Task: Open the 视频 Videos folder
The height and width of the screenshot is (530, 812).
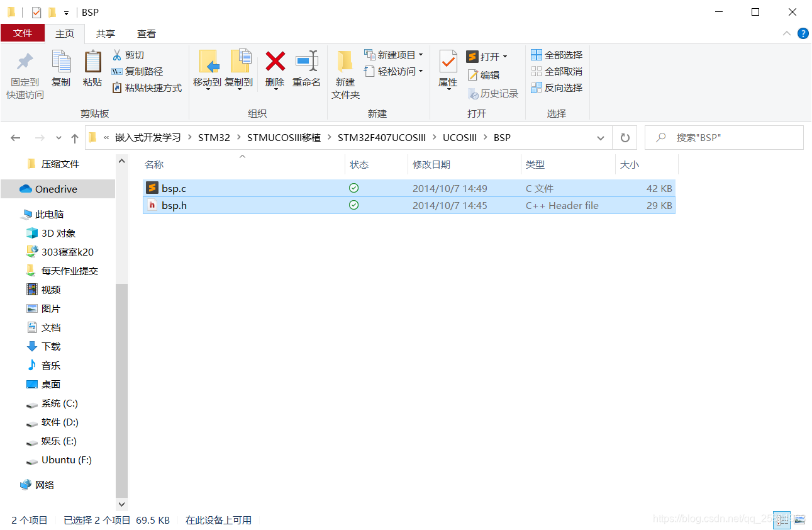Action: pyautogui.click(x=51, y=290)
